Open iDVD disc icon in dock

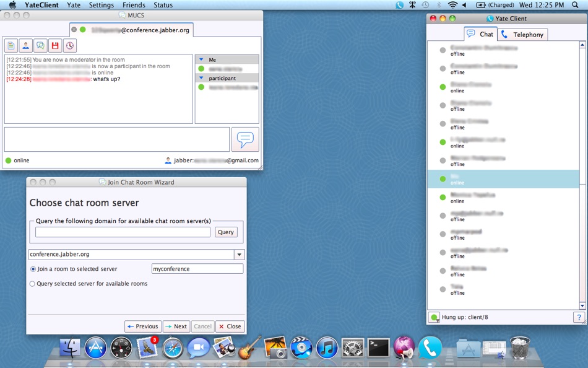click(301, 348)
